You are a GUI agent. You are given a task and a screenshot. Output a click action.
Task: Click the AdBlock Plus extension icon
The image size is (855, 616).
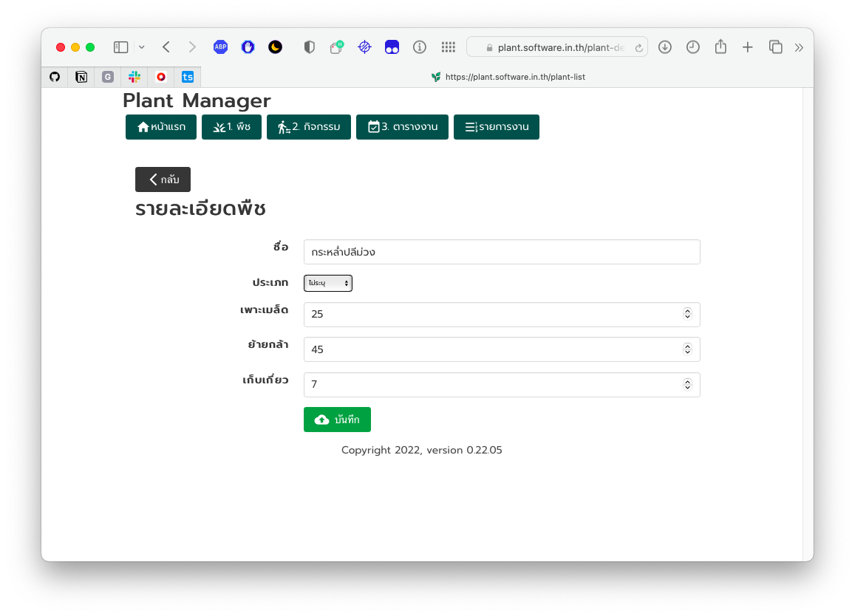click(x=220, y=47)
